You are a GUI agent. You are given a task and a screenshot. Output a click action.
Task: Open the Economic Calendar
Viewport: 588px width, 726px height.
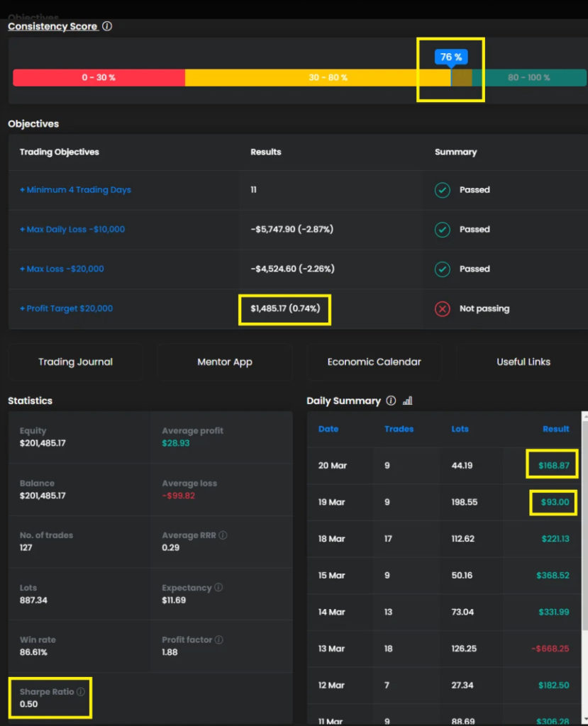[x=374, y=362]
